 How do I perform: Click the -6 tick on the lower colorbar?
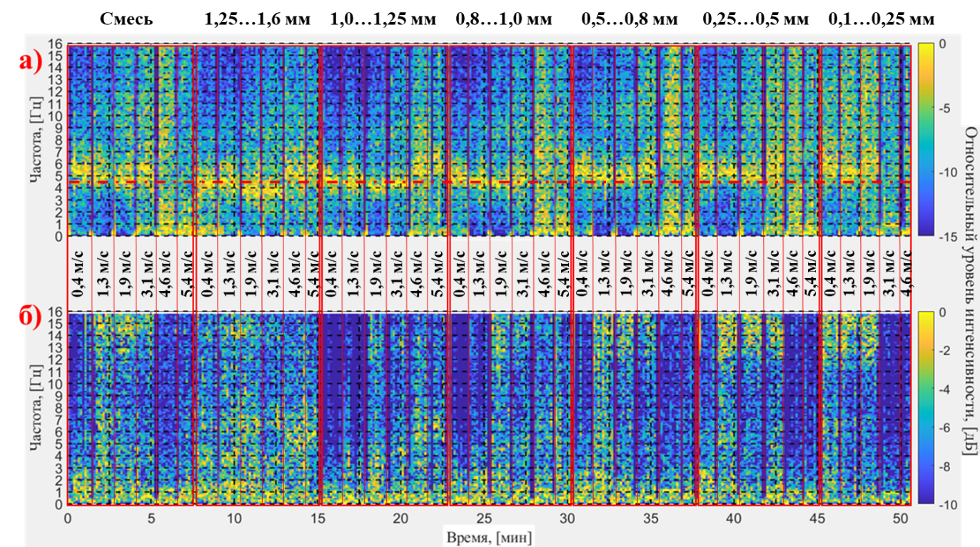(x=942, y=428)
